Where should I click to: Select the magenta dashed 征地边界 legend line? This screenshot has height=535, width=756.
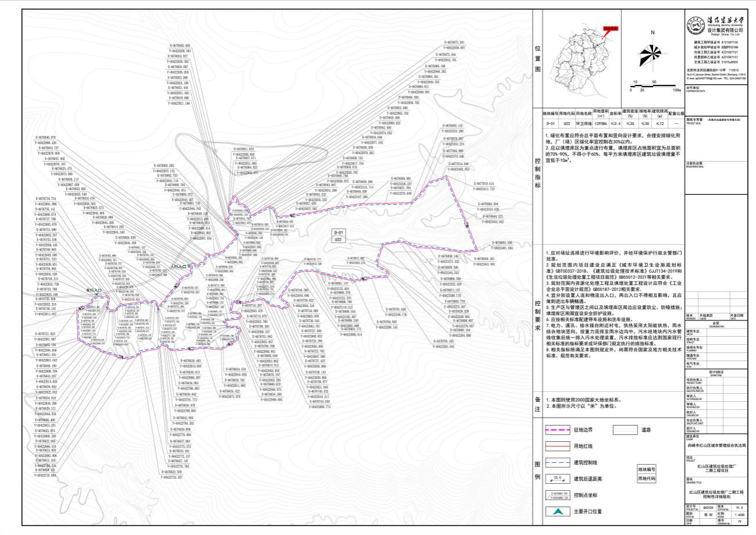(558, 431)
